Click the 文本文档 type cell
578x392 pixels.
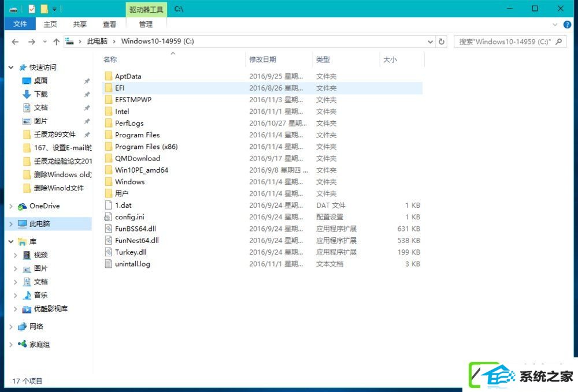point(329,264)
